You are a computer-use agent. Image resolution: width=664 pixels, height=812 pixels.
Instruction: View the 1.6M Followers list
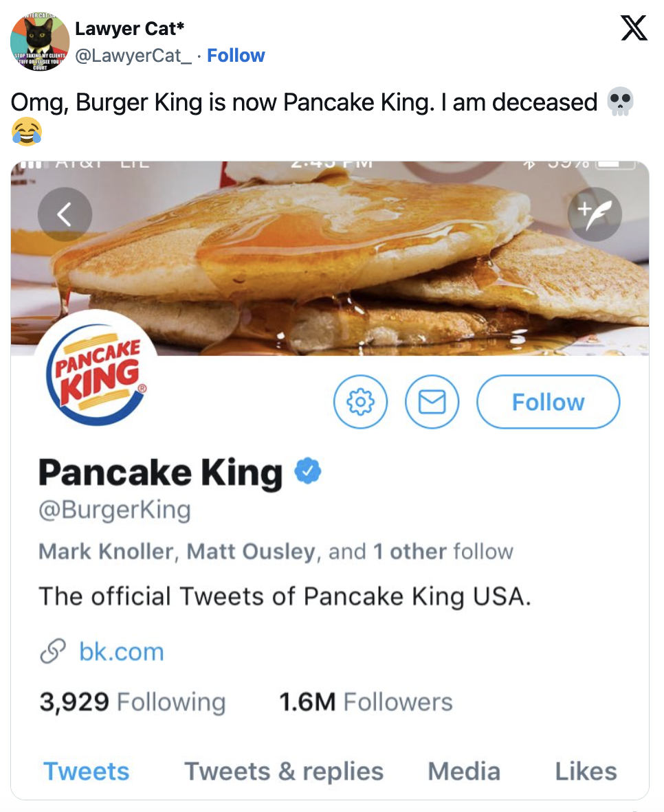366,702
